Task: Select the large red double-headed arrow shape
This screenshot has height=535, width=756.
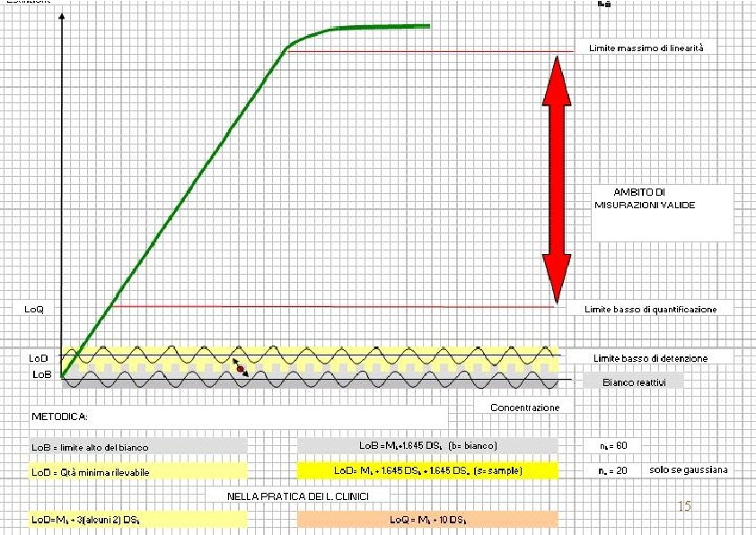Action: pyautogui.click(x=557, y=180)
